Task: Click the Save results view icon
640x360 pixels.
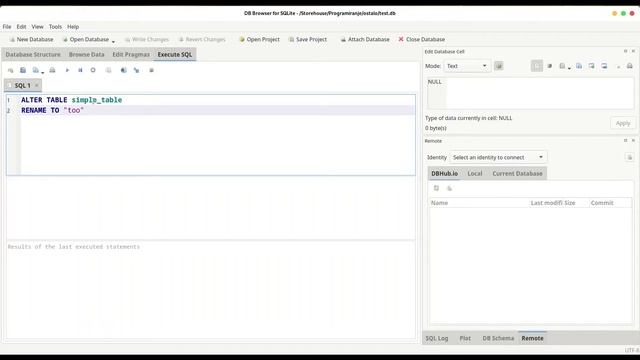Action: (109, 70)
